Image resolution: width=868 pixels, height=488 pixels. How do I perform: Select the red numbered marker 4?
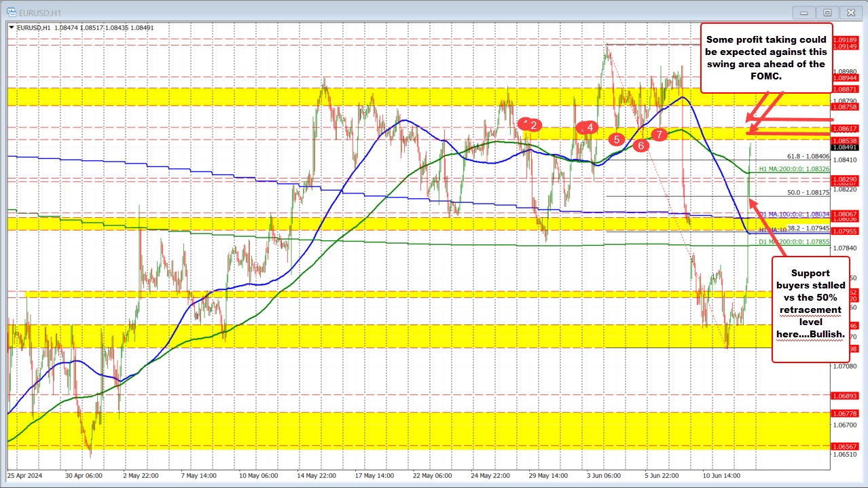pos(589,127)
